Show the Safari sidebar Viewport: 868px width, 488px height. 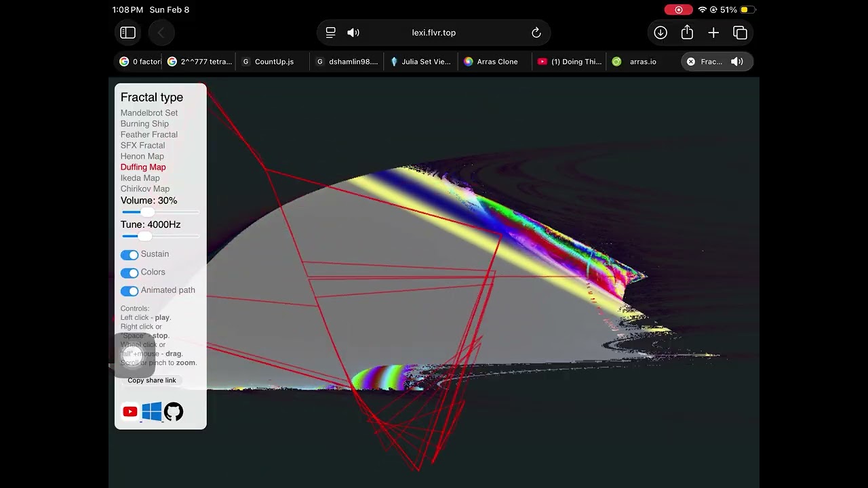[128, 33]
